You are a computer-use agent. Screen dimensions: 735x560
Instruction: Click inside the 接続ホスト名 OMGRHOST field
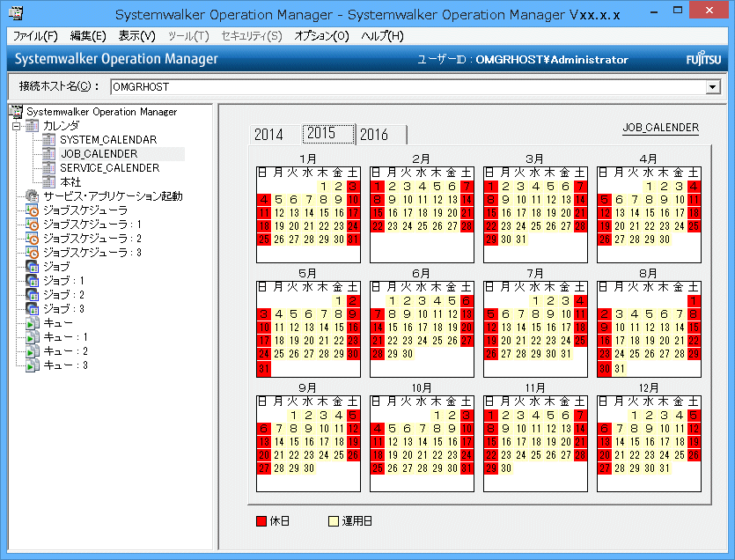click(405, 87)
